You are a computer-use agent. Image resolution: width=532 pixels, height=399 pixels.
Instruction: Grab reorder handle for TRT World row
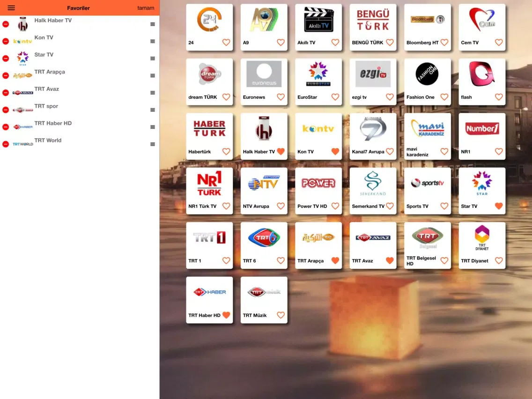153,144
